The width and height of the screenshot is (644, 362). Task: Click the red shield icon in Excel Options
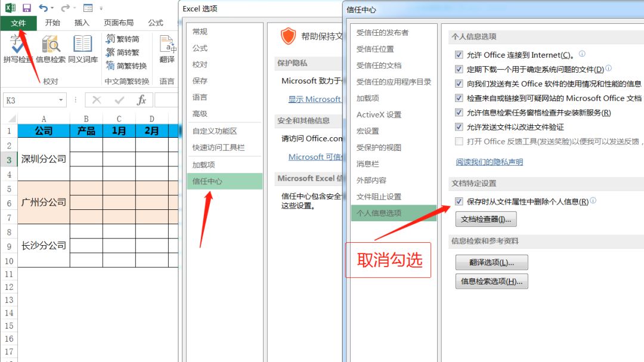coord(289,36)
